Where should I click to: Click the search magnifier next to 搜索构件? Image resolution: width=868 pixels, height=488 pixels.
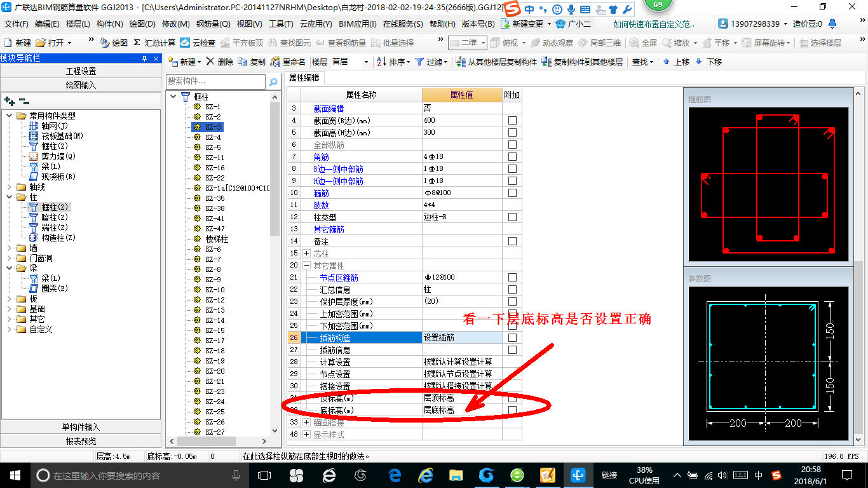pos(273,82)
